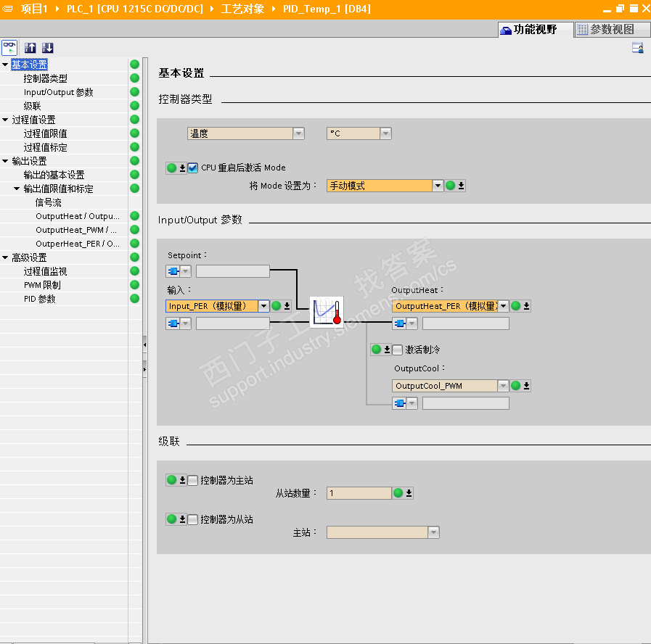The image size is (651, 644).
Task: Uncheck CPU 重启后激活 Mode checkbox
Action: (192, 168)
